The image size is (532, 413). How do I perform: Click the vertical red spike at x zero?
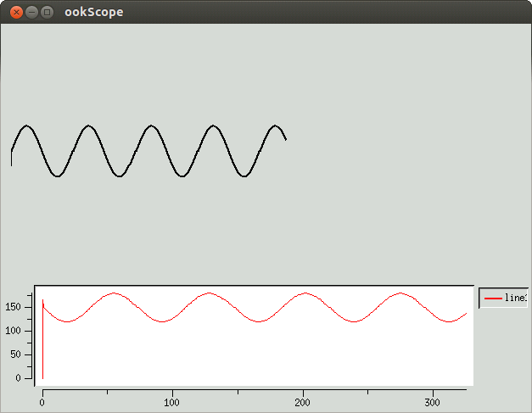click(42, 339)
